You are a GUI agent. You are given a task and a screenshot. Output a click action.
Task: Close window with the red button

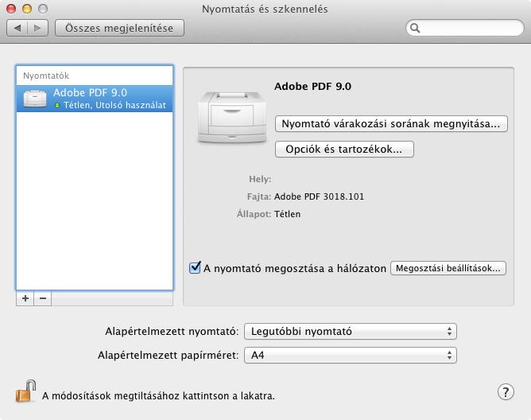click(x=11, y=9)
